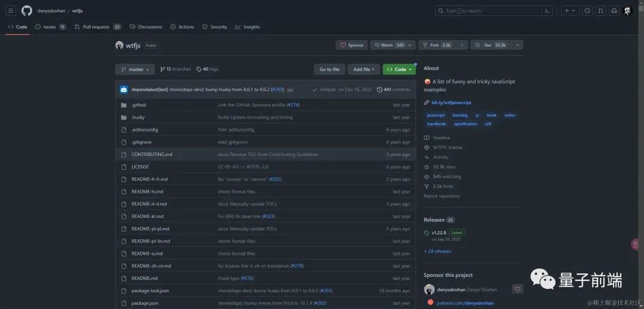
Task: View the WTFPL license link
Action: pos(443,148)
